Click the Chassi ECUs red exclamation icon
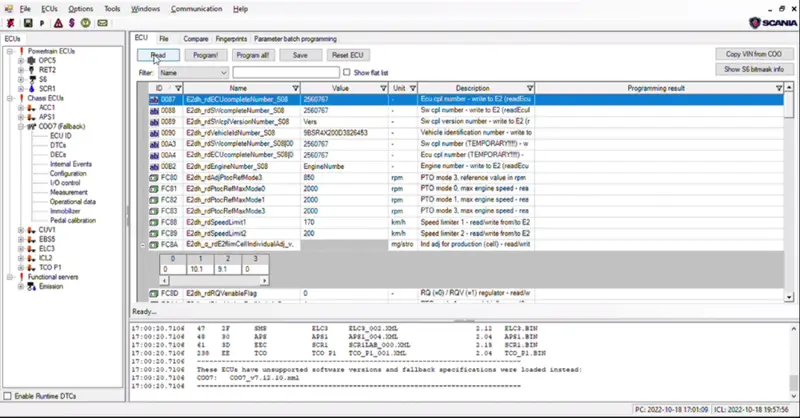This screenshot has width=800, height=418. click(21, 98)
